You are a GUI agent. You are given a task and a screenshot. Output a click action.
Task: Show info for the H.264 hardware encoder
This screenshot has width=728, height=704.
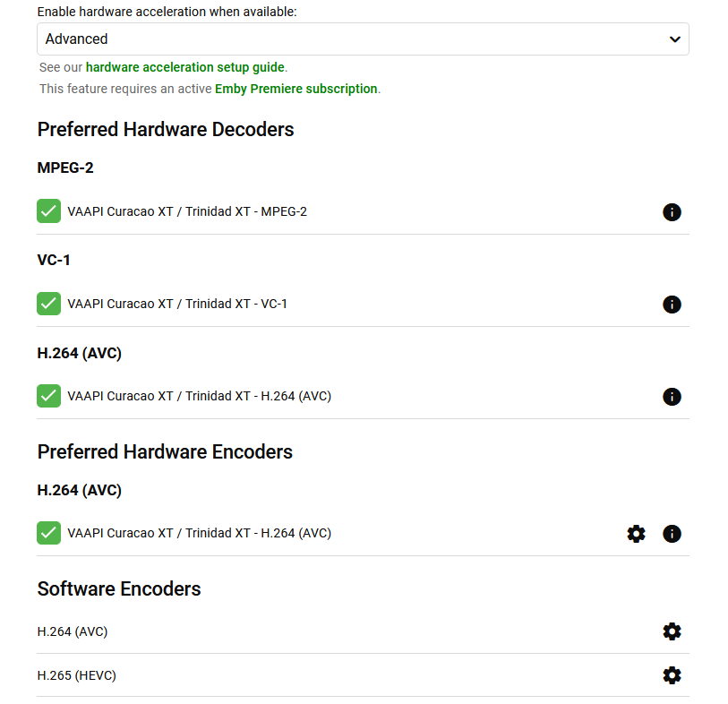click(672, 534)
